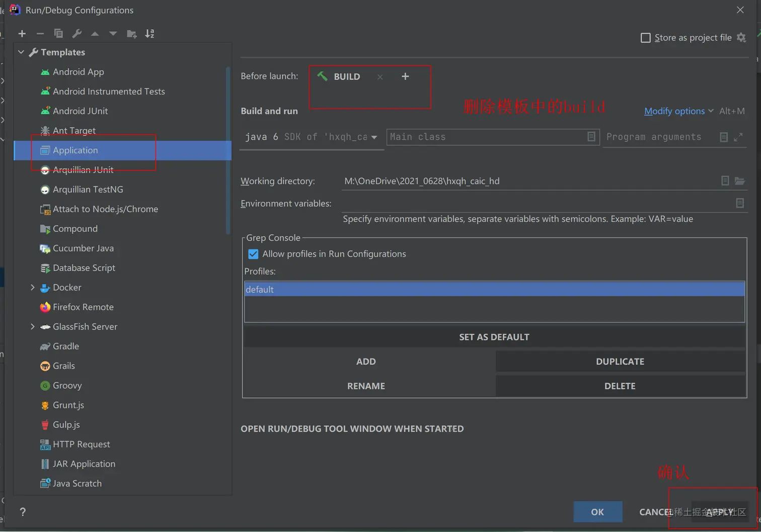Select the Arquillian TestNG template
The height and width of the screenshot is (532, 761).
[88, 190]
